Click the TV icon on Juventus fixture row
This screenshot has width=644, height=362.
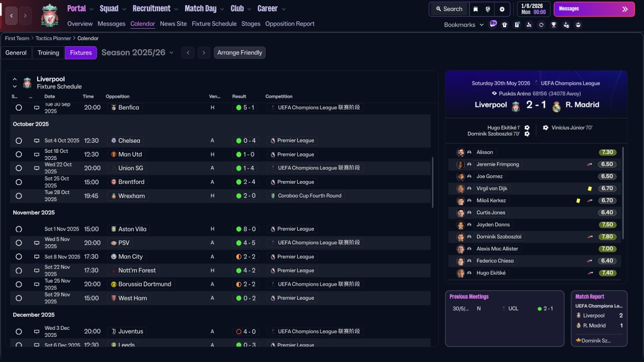37,332
